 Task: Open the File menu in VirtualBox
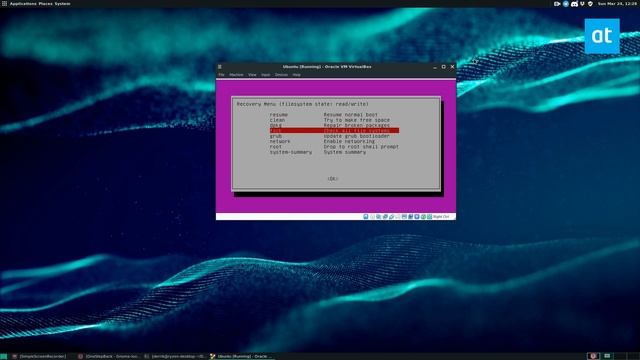tap(221, 75)
